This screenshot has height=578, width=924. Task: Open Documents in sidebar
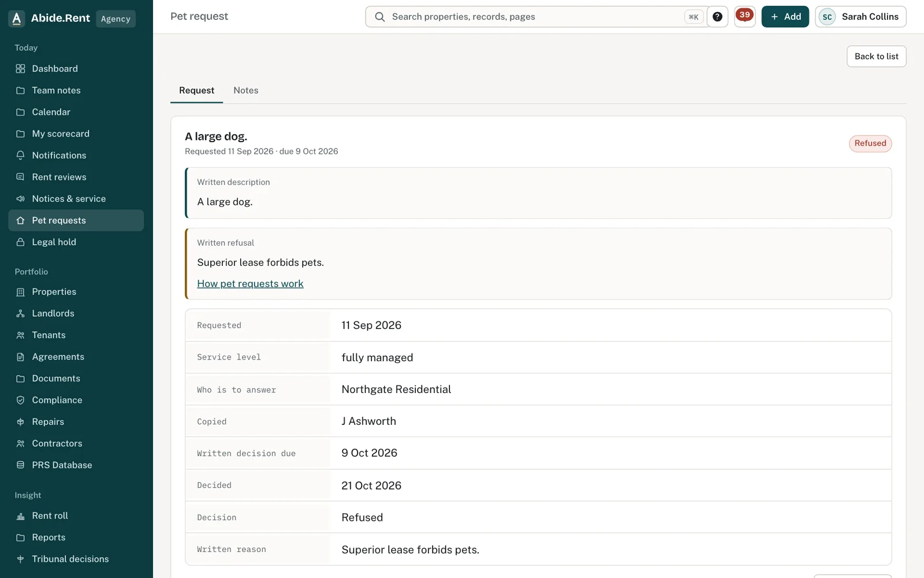pos(76,379)
